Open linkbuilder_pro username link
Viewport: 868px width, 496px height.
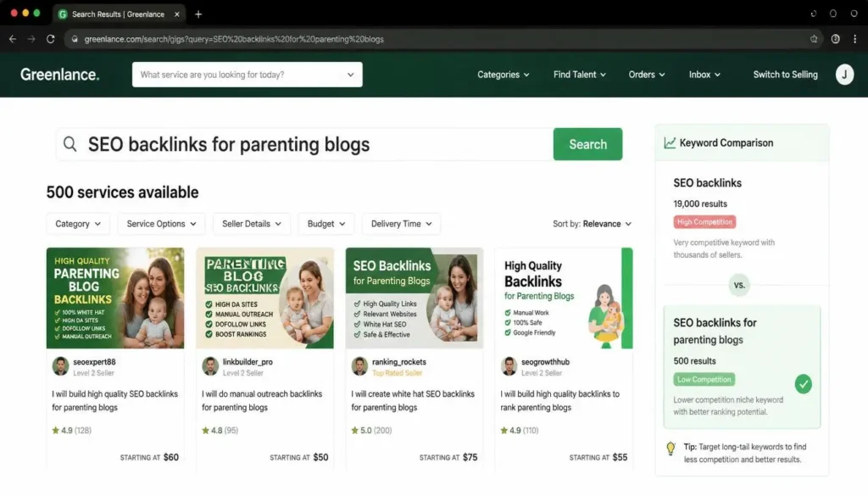pyautogui.click(x=248, y=361)
